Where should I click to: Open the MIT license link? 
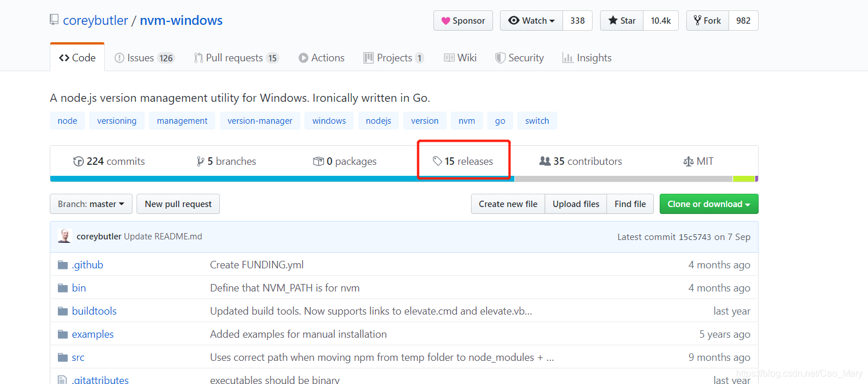click(x=698, y=161)
